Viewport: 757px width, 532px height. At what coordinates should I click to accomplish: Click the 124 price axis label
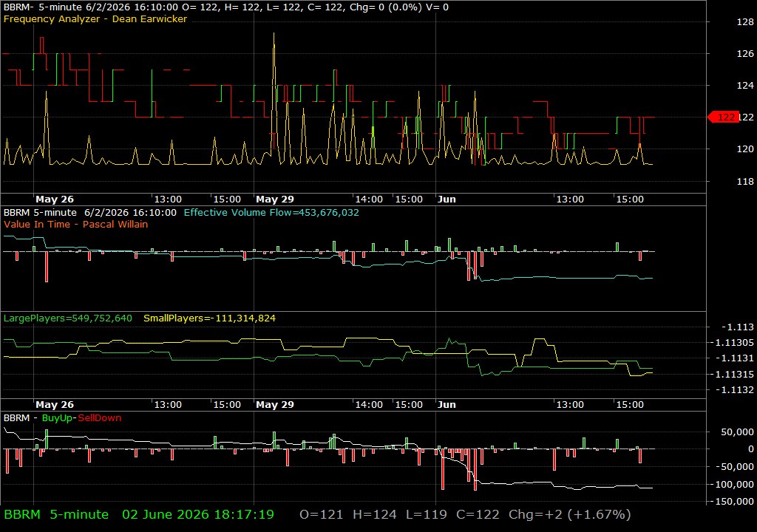point(745,86)
